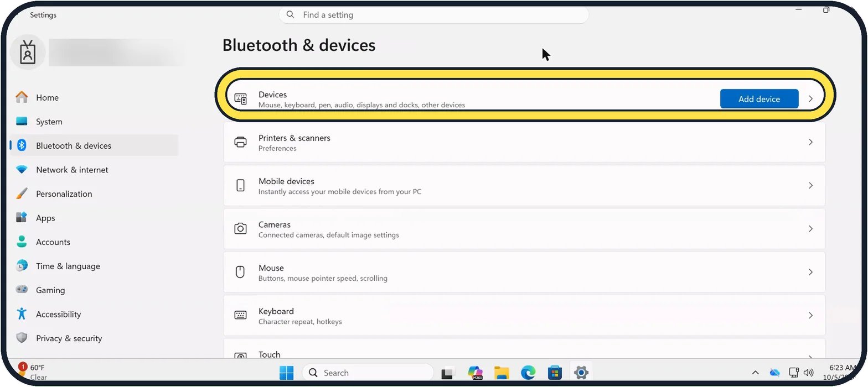Click the Printers & scanners printer icon

pos(240,142)
